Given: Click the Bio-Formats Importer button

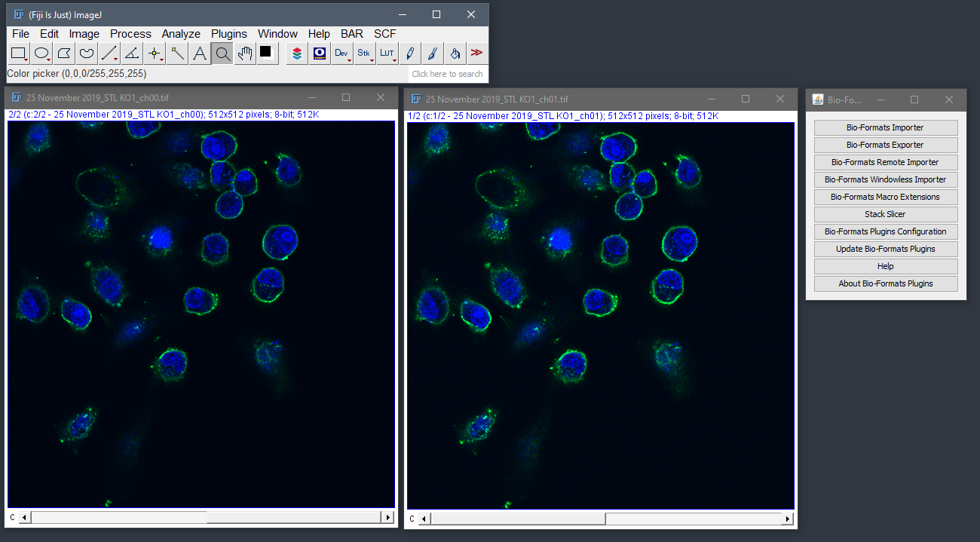Looking at the screenshot, I should (885, 127).
